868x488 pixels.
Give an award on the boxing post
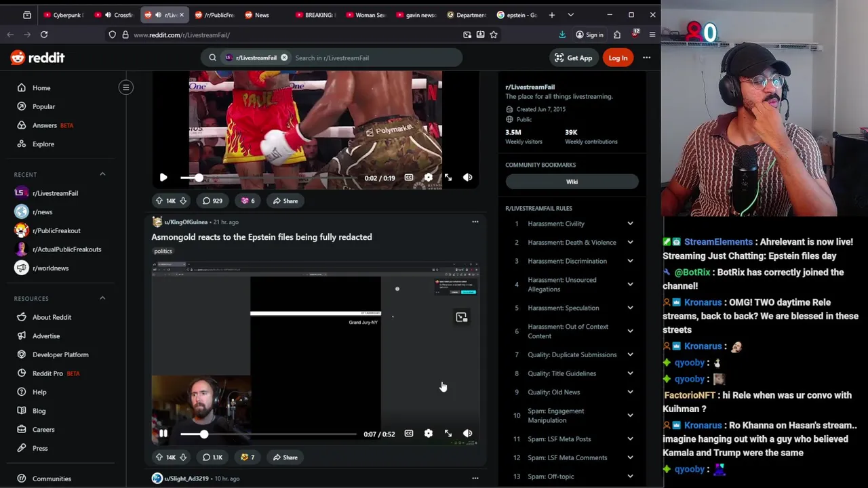tap(248, 201)
